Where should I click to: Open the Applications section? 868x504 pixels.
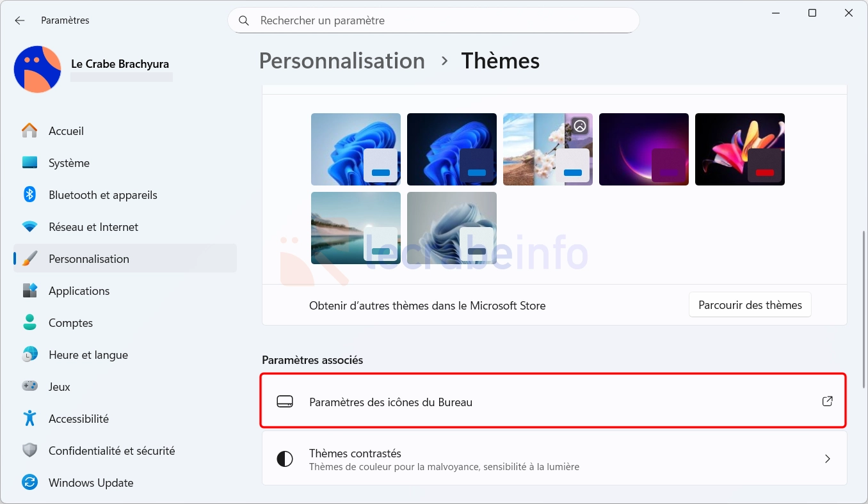coord(125,290)
